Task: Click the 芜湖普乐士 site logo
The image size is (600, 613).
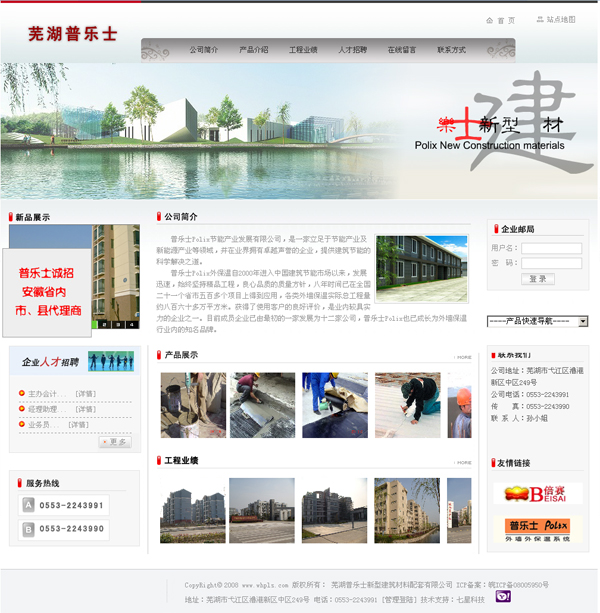Action: click(x=73, y=33)
